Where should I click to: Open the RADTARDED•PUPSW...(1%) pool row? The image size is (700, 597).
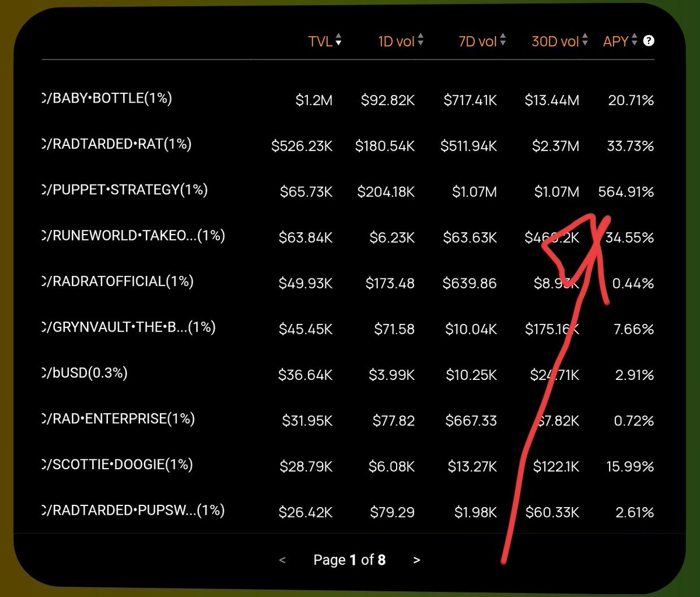pos(348,512)
